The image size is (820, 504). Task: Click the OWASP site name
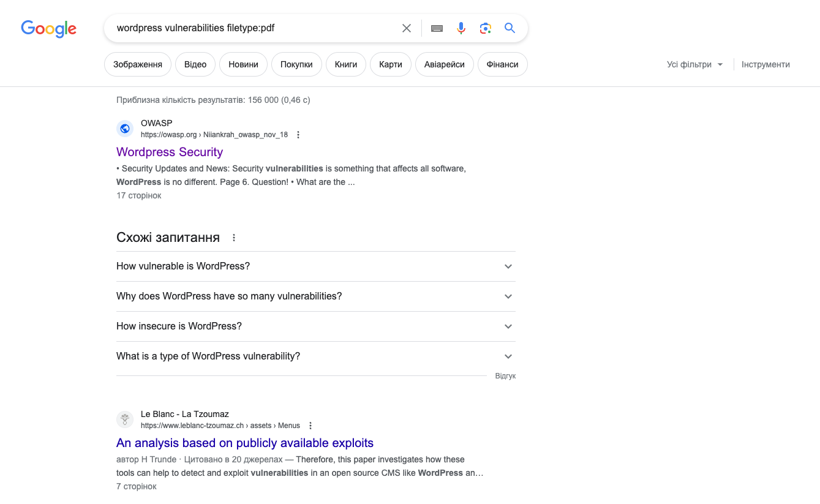157,123
